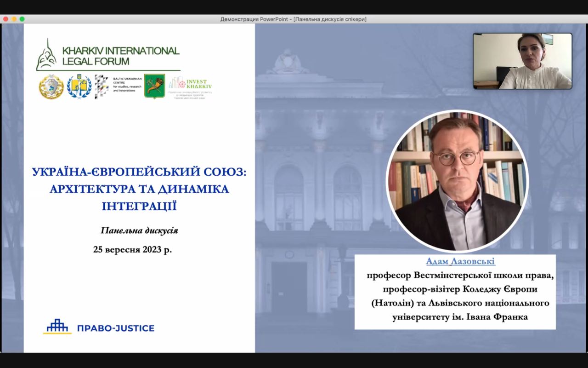Click the circular speaker photo
The image size is (588, 368).
457,181
